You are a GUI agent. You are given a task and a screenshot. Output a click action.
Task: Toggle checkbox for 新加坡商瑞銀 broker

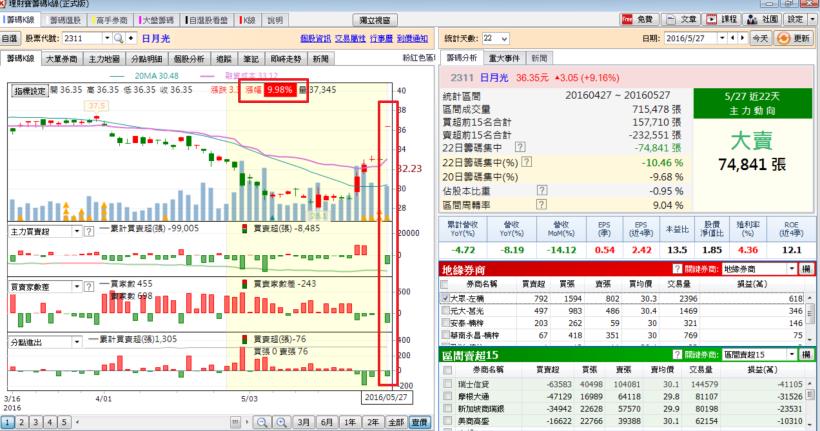tap(448, 409)
